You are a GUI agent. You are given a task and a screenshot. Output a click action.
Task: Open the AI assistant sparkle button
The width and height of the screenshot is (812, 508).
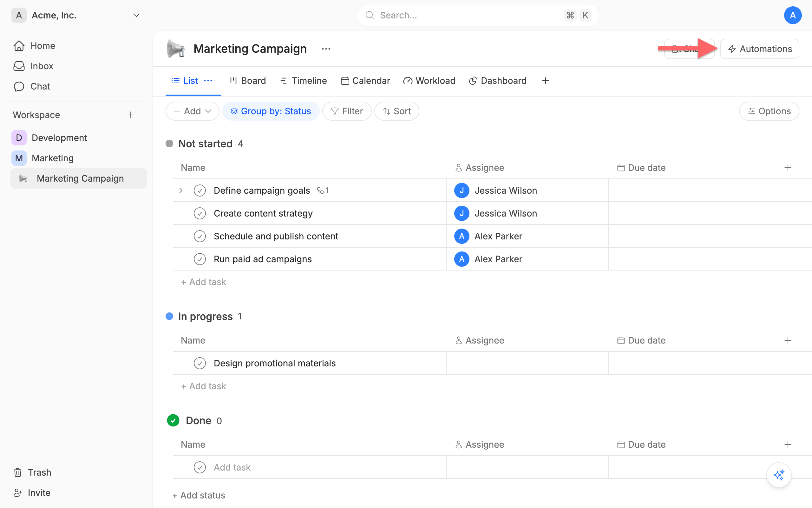[779, 475]
